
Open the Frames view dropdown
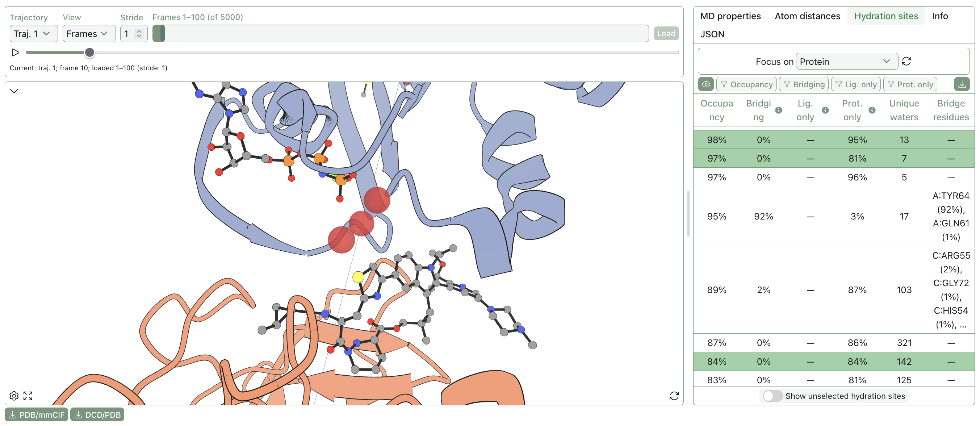[x=89, y=33]
